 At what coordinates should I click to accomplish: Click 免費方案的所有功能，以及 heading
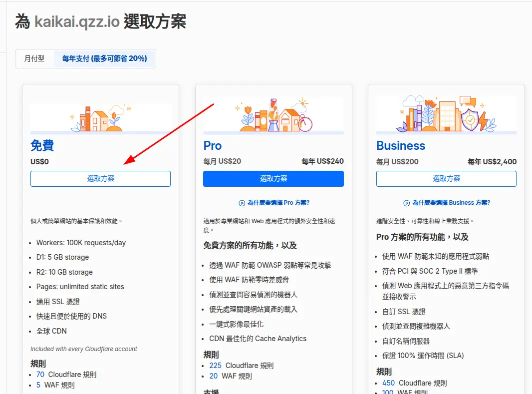tap(250, 245)
